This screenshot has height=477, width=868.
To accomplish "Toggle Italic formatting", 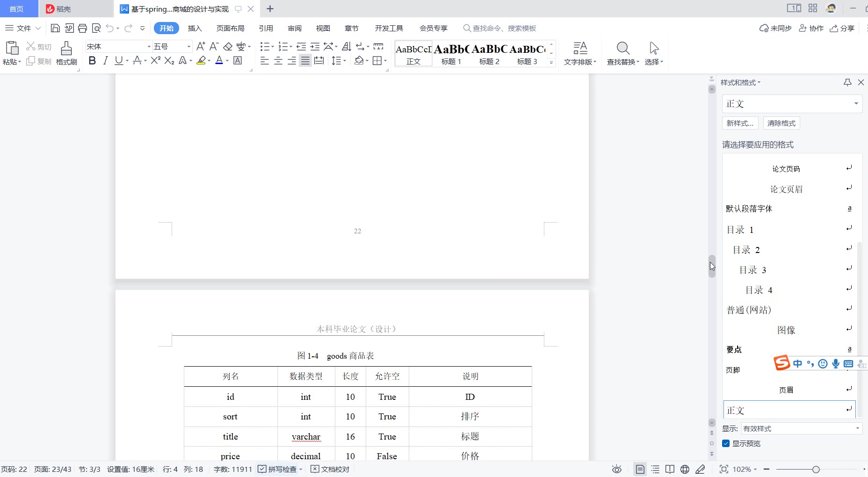I will [106, 60].
